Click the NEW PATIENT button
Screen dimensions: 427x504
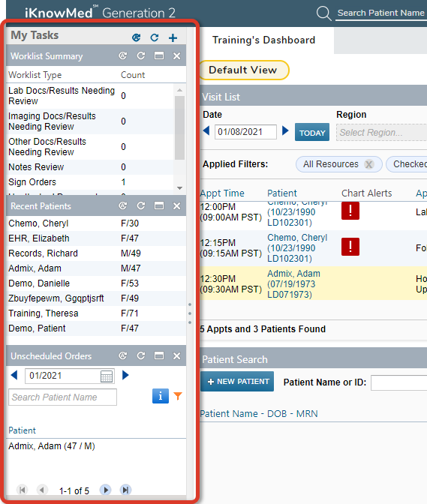237,382
